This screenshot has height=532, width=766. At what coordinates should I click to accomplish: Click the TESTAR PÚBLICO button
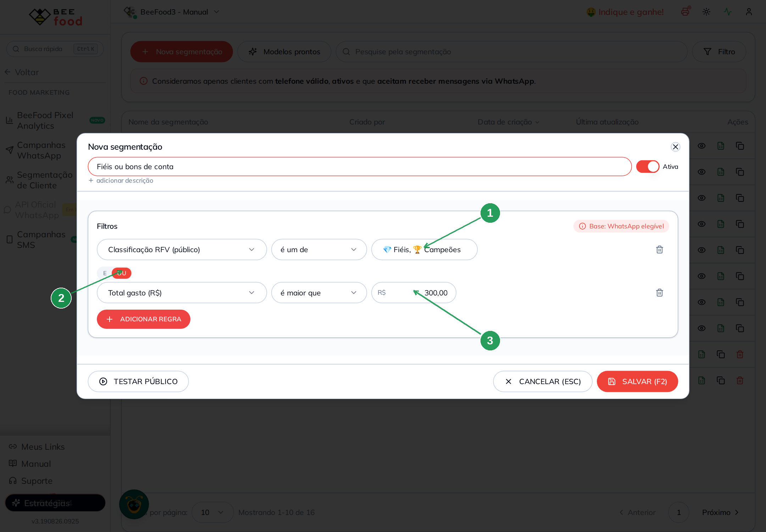pos(138,382)
